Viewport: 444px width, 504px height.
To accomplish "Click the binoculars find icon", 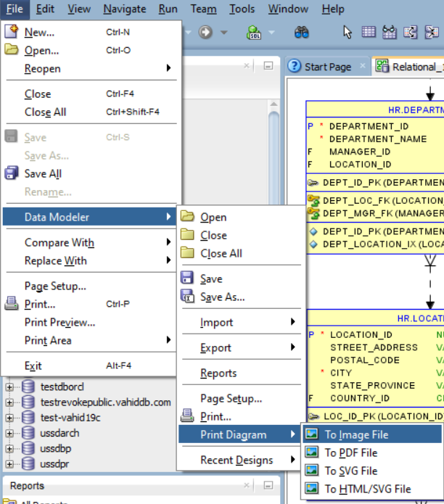I will pyautogui.click(x=301, y=33).
